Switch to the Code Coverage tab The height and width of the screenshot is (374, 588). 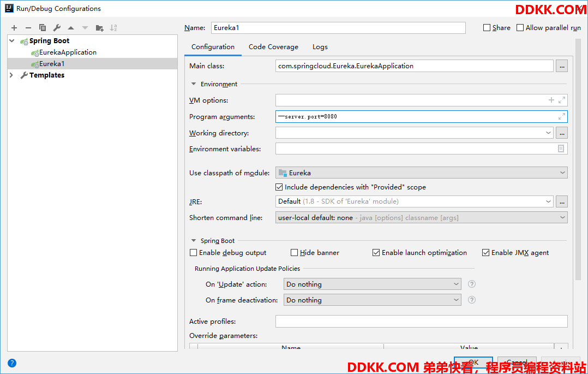(x=273, y=47)
